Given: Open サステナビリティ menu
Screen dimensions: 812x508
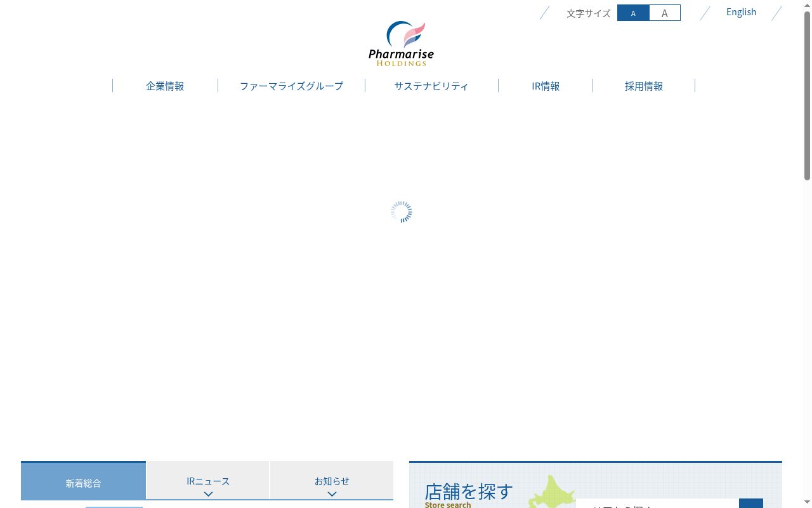Looking at the screenshot, I should click(x=431, y=86).
